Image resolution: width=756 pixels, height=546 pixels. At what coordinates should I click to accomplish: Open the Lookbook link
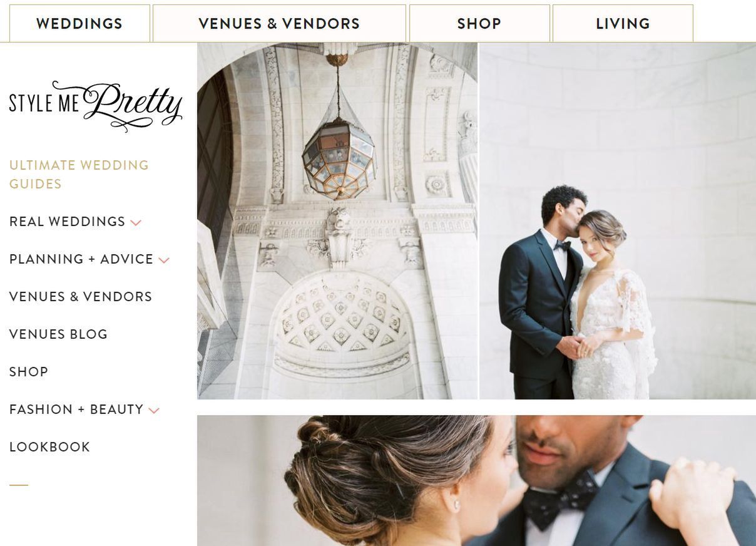[49, 447]
